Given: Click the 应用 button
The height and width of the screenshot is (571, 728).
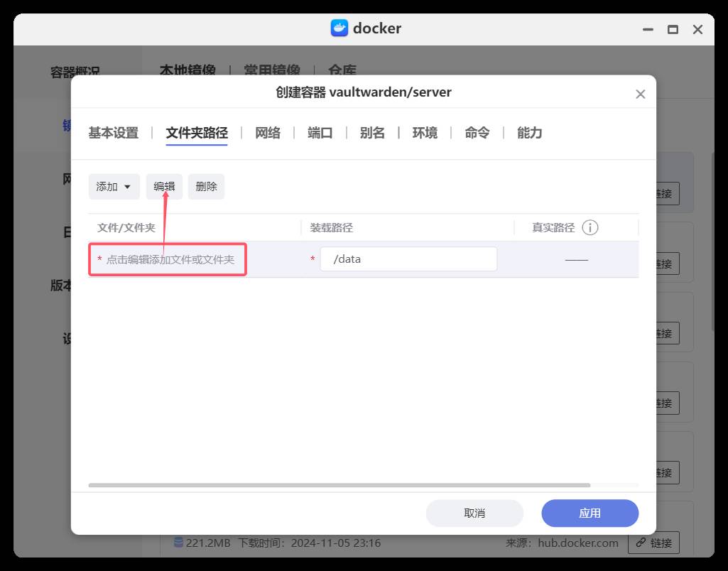Looking at the screenshot, I should click(590, 513).
